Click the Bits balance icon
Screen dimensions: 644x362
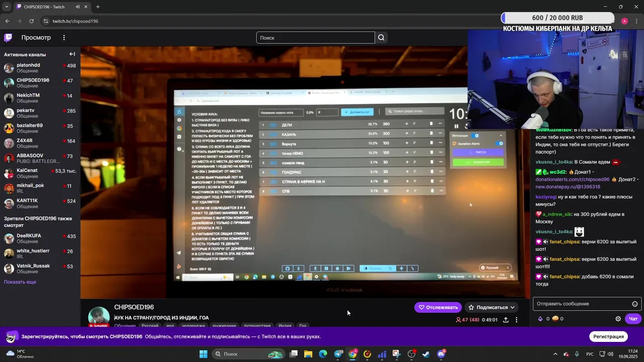coord(540,319)
